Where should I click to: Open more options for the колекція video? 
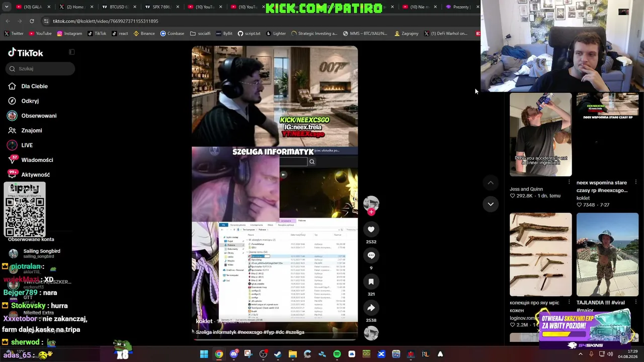pyautogui.click(x=569, y=302)
